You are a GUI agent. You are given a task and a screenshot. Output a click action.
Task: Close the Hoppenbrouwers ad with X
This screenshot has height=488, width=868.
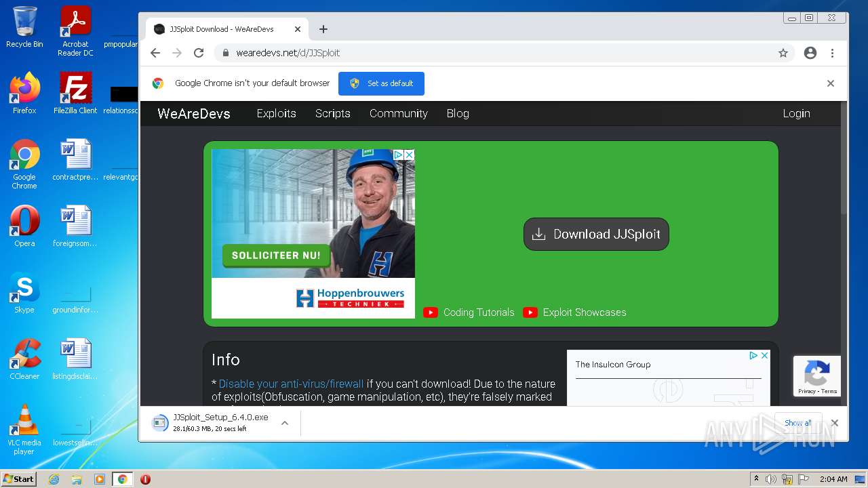(x=409, y=155)
